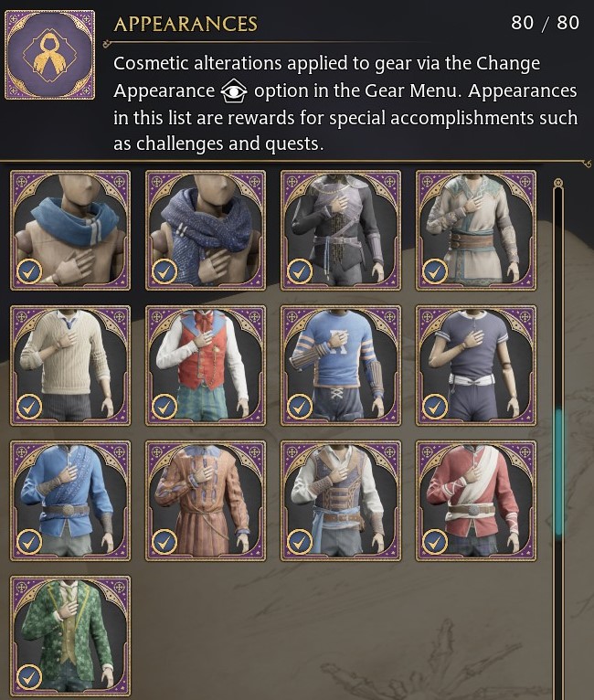Select the patterned vest with white shirt
594x700 pixels.
(x=341, y=501)
